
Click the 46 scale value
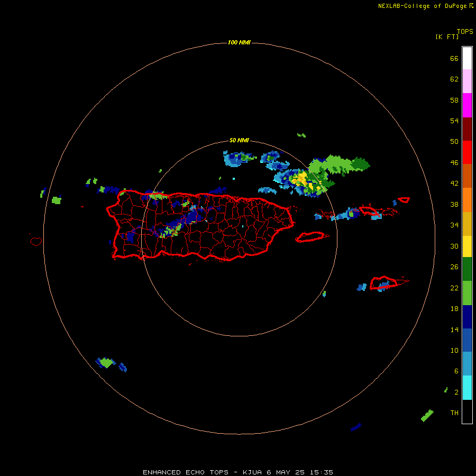(454, 163)
